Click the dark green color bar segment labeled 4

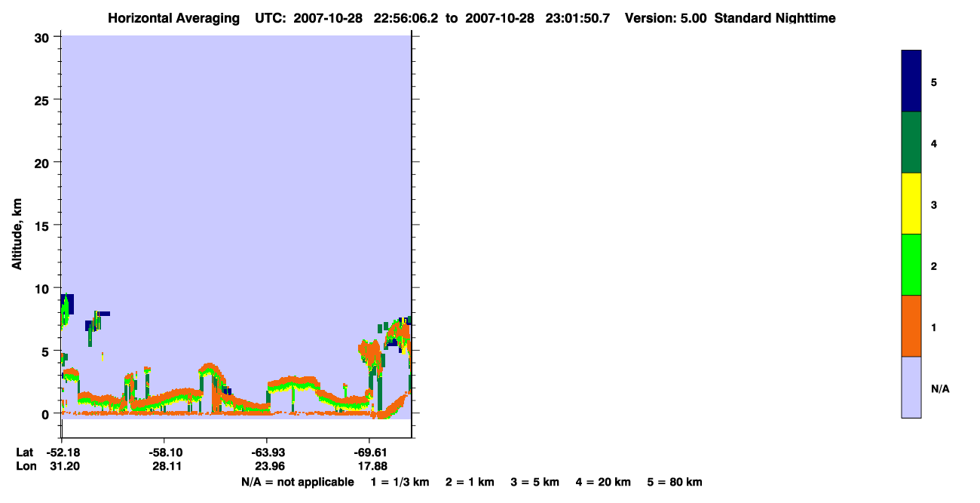911,143
